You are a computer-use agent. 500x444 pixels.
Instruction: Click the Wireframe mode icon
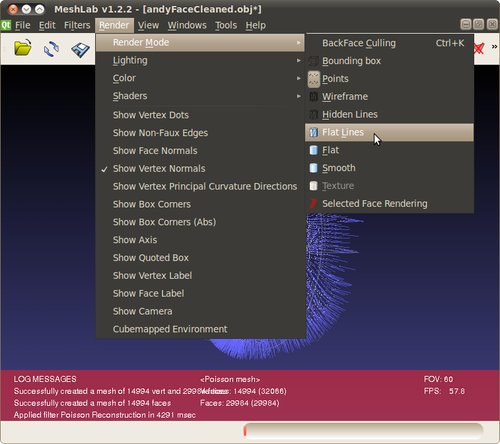[313, 97]
